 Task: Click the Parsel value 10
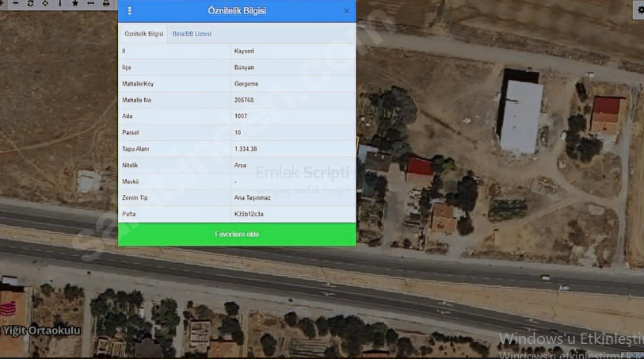pyautogui.click(x=293, y=132)
